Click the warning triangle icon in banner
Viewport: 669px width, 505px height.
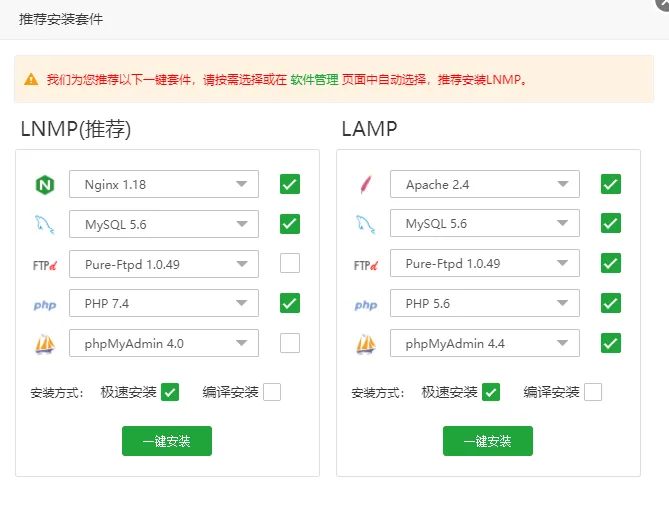[32, 79]
